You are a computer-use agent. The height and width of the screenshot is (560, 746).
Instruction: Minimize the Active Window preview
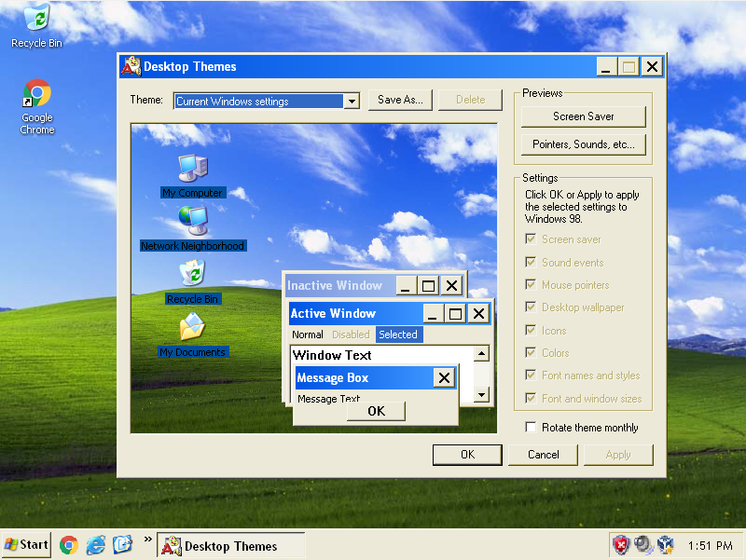click(434, 313)
